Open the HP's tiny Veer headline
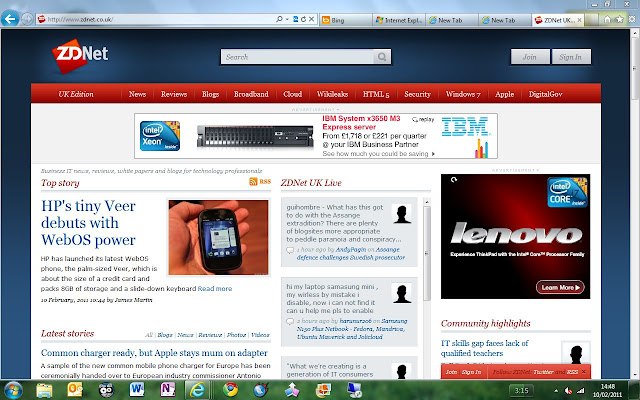 [x=88, y=222]
